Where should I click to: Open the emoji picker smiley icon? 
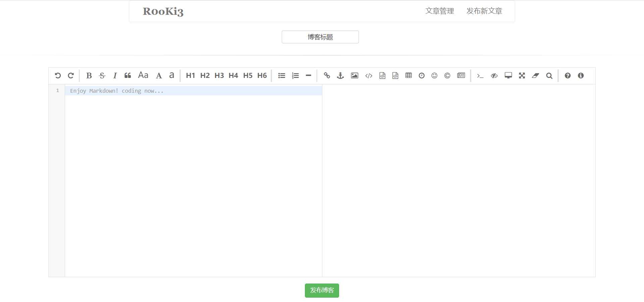[x=434, y=76]
